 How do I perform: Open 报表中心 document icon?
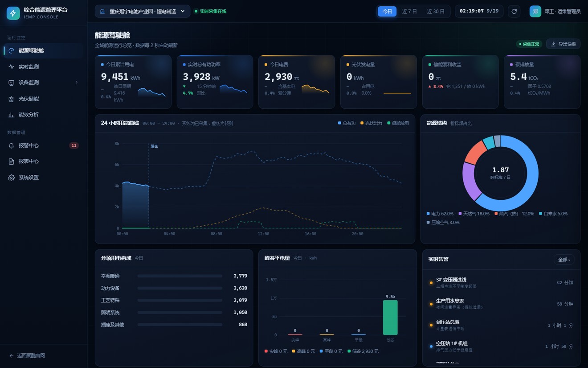(12, 161)
